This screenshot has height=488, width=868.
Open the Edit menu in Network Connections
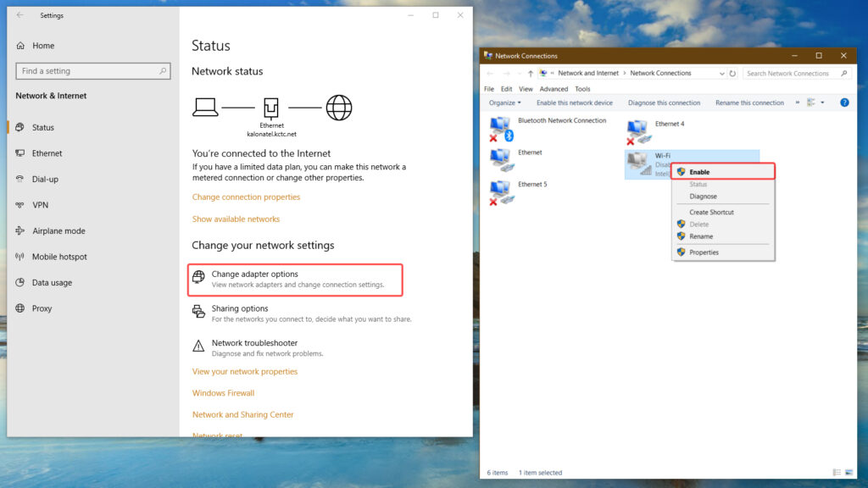[x=507, y=89]
